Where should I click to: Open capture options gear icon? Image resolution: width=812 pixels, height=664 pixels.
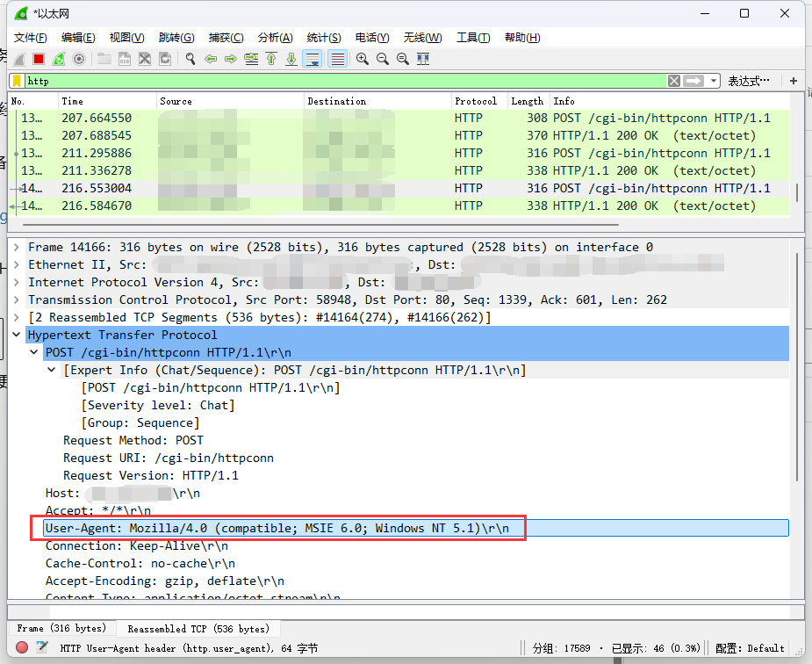[x=79, y=59]
